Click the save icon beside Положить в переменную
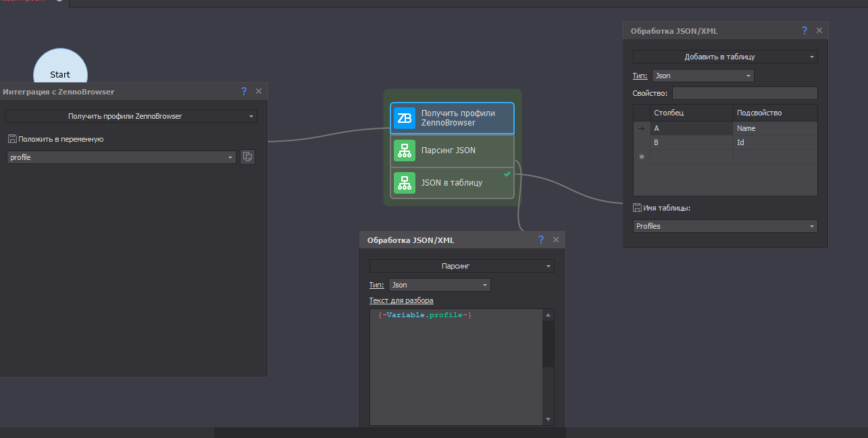The image size is (868, 438). coord(12,139)
